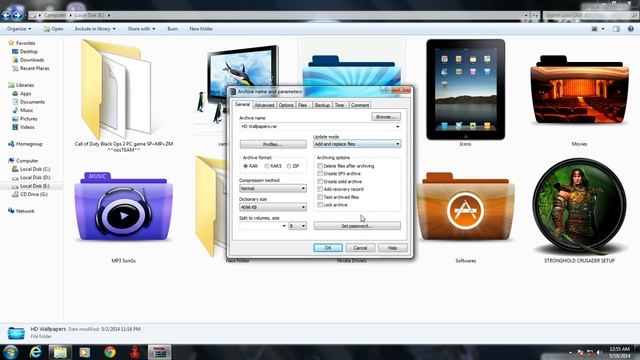This screenshot has height=360, width=640.
Task: Select the RAR5 archive format
Action: pos(267,166)
